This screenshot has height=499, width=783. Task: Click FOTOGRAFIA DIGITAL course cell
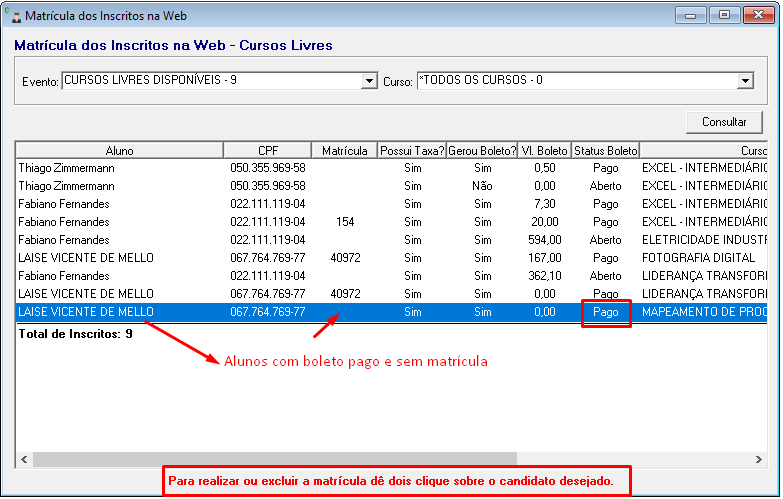698,258
